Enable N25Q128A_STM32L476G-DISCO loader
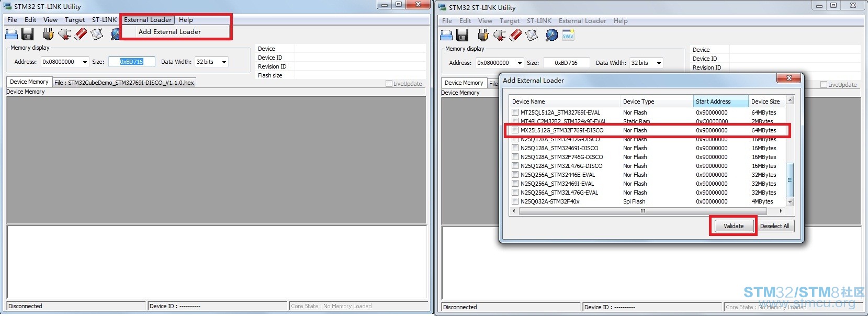 click(x=515, y=166)
